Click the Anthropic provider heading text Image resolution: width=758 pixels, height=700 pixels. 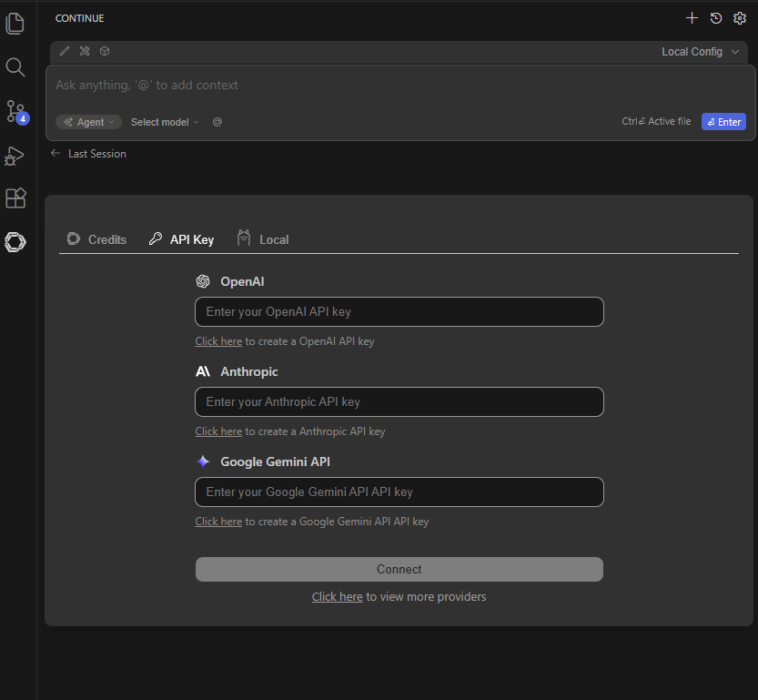(249, 371)
